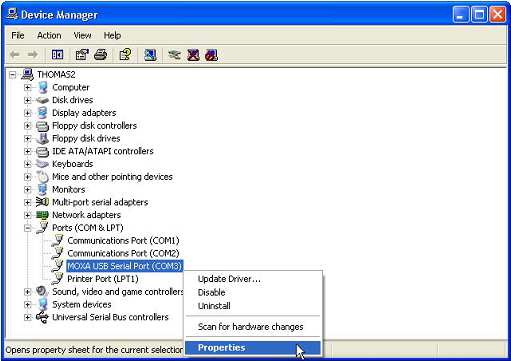Viewport: 511px width, 361px height.
Task: Collapse the Ports (COM & LPT) node
Action: (28, 228)
